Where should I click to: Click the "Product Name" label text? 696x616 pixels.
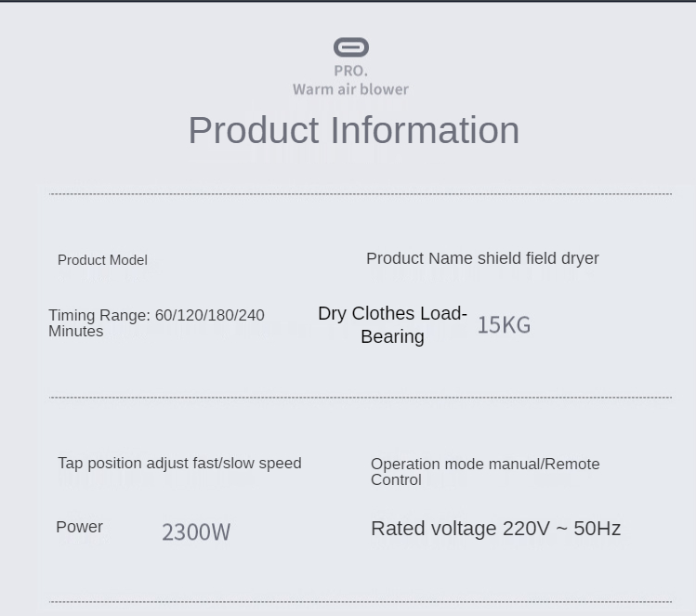tap(419, 258)
